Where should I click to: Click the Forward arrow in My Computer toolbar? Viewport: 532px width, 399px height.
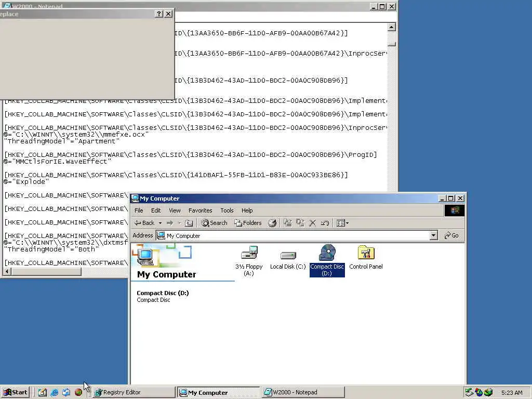170,223
